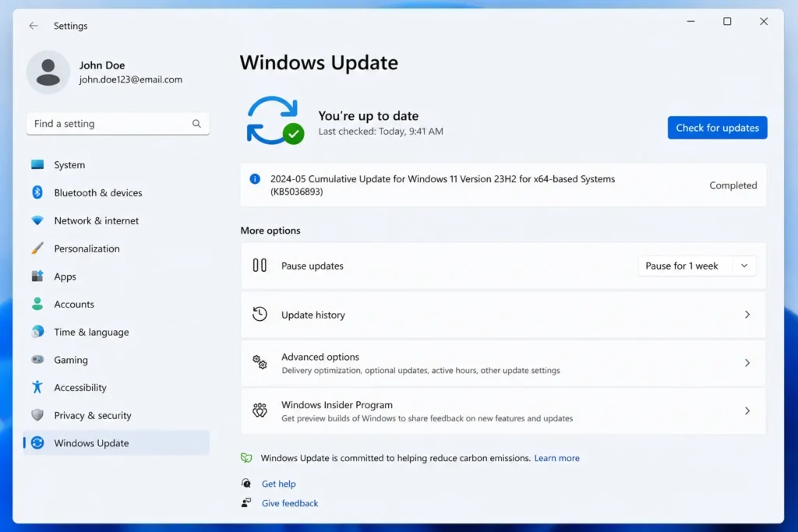The width and height of the screenshot is (798, 532).
Task: Click Completed status text
Action: 733,185
